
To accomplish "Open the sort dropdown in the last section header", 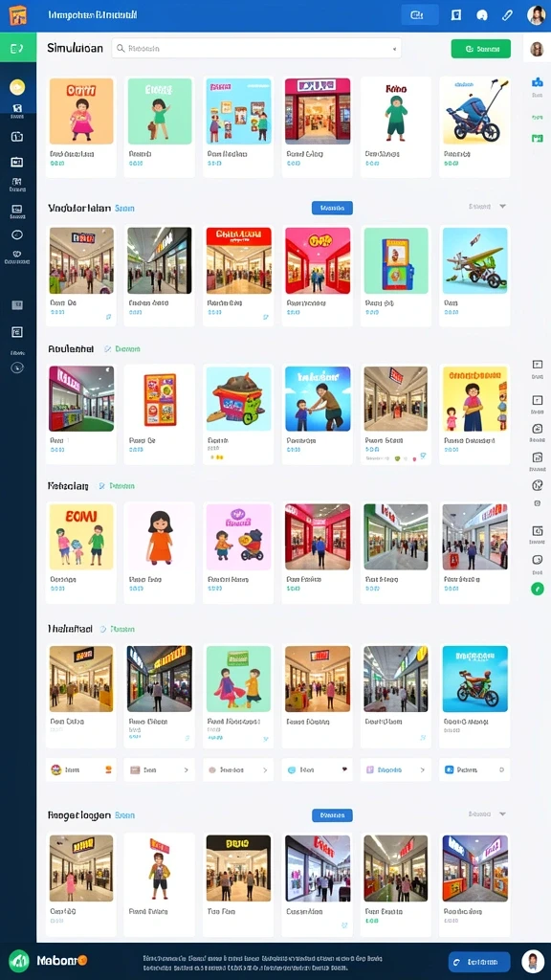I will click(x=487, y=814).
